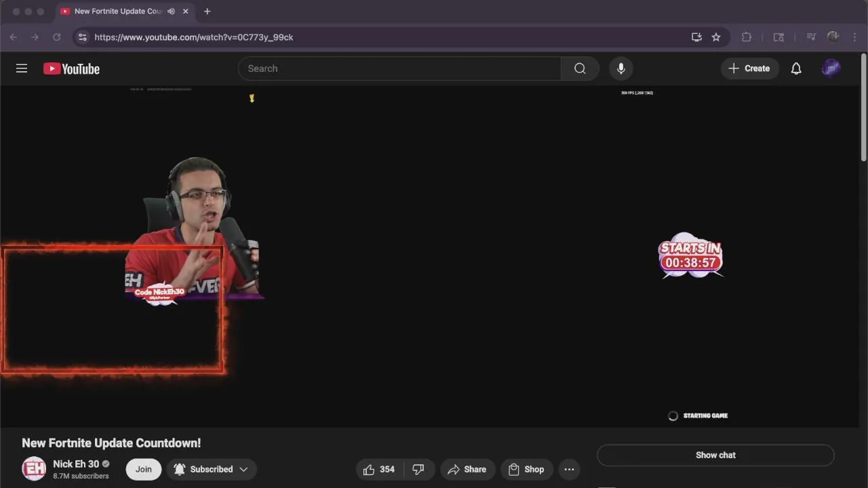Click the video player streamer webcam
The height and width of the screenshot is (488, 868).
pyautogui.click(x=193, y=227)
